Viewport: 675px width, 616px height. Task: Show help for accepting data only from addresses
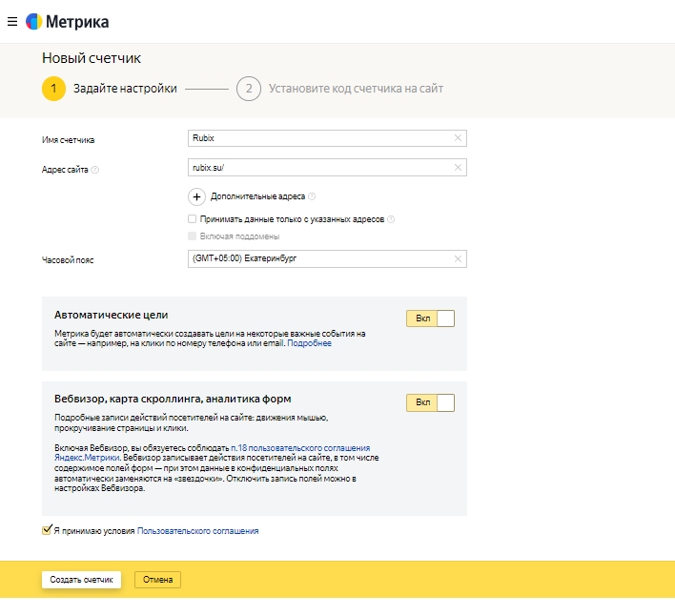tap(391, 219)
